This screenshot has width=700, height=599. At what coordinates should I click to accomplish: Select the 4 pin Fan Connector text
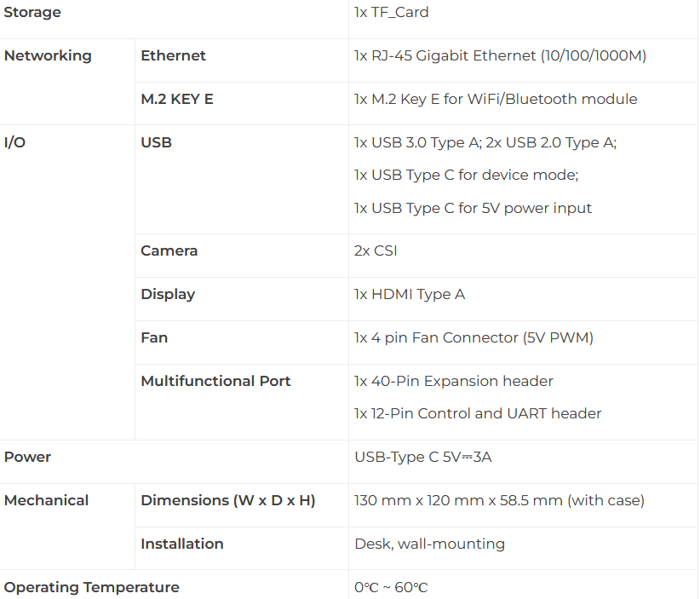pyautogui.click(x=473, y=337)
